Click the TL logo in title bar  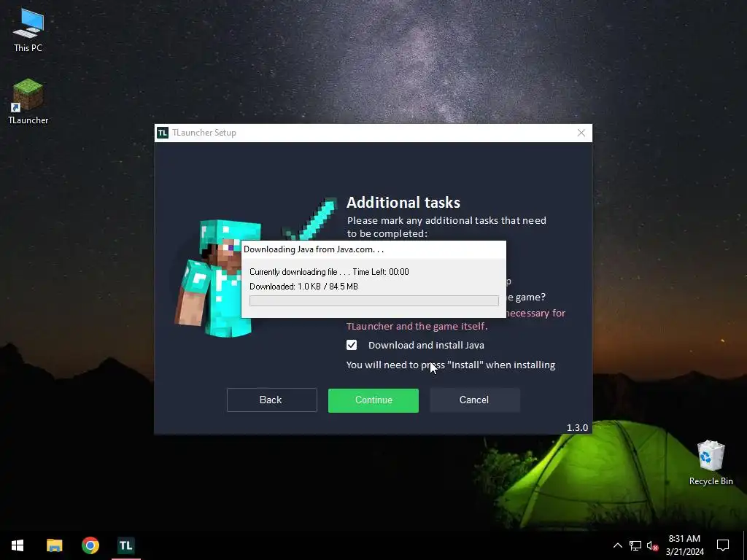coord(163,133)
